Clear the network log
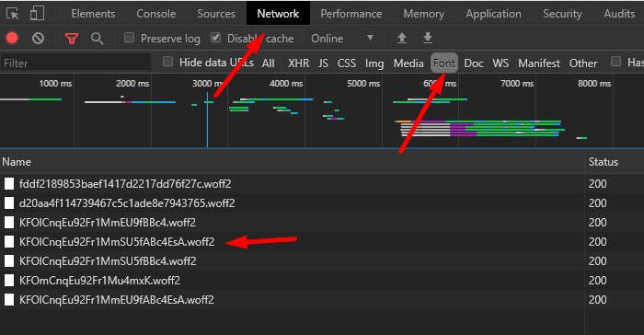Image resolution: width=644 pixels, height=335 pixels. [39, 39]
